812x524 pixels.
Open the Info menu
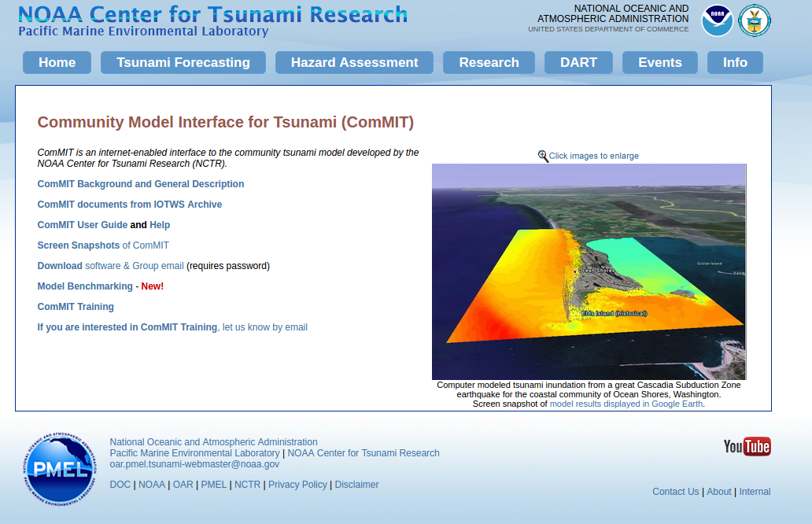735,63
